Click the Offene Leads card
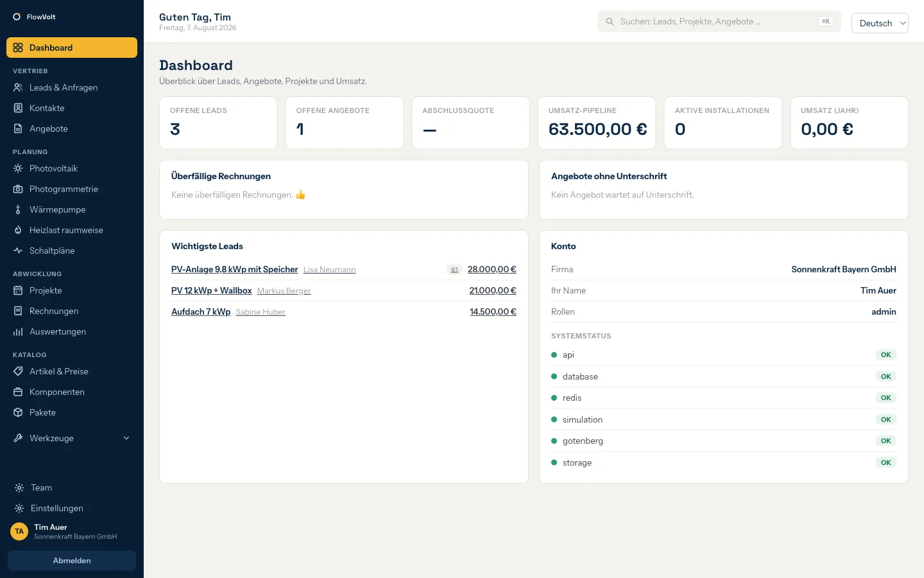The image size is (924, 578). click(x=218, y=123)
